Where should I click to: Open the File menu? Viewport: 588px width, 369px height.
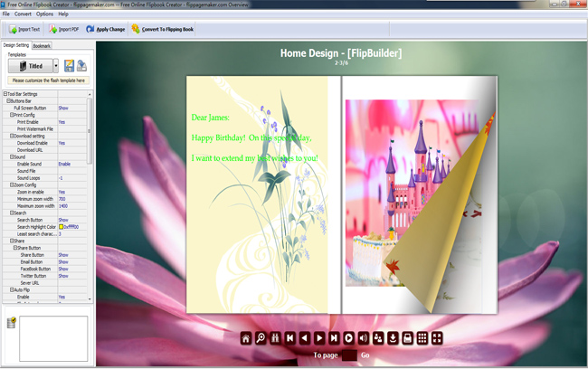pos(6,14)
